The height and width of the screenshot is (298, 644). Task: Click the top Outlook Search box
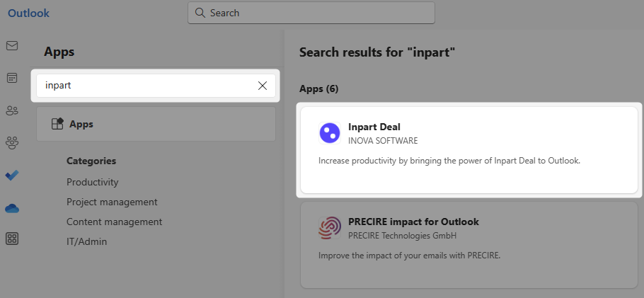311,13
